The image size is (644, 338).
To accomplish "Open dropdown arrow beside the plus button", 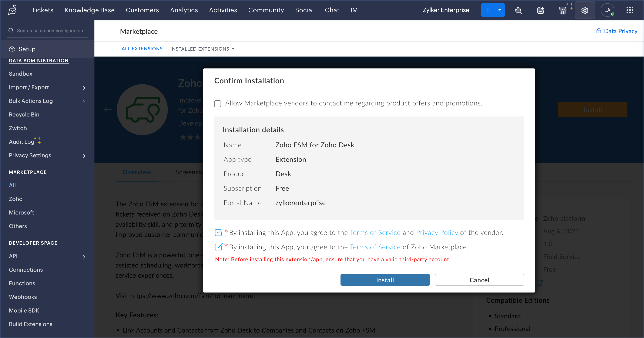I will [500, 10].
